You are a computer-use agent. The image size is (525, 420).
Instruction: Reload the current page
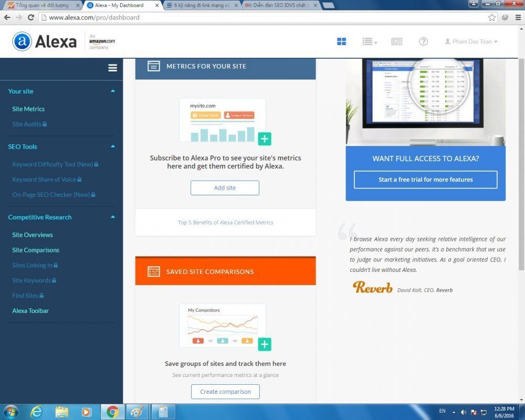click(x=31, y=17)
